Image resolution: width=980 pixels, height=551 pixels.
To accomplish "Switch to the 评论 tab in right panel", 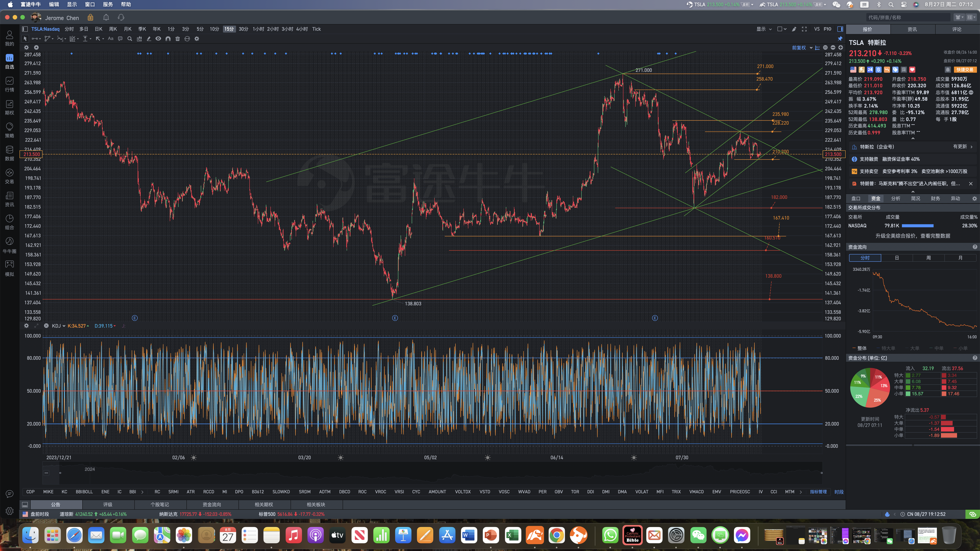I will click(957, 29).
